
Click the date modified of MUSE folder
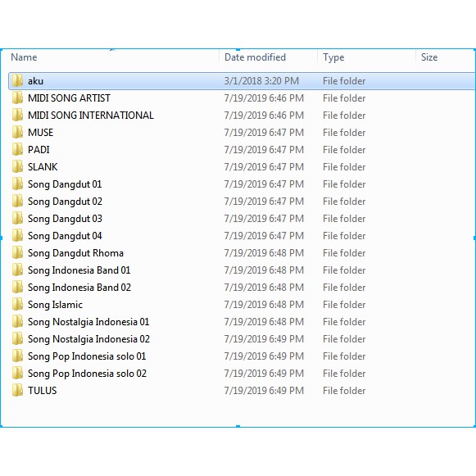[264, 133]
